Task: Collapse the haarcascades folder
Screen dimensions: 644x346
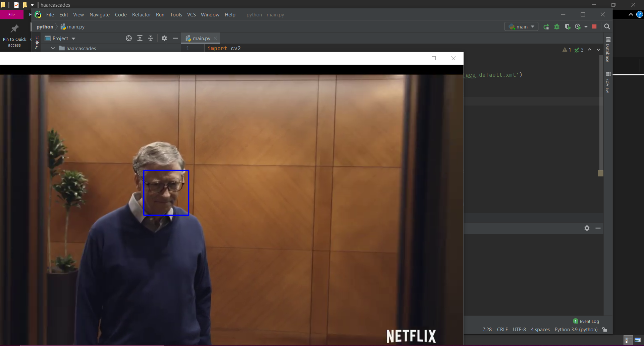Action: (x=53, y=48)
